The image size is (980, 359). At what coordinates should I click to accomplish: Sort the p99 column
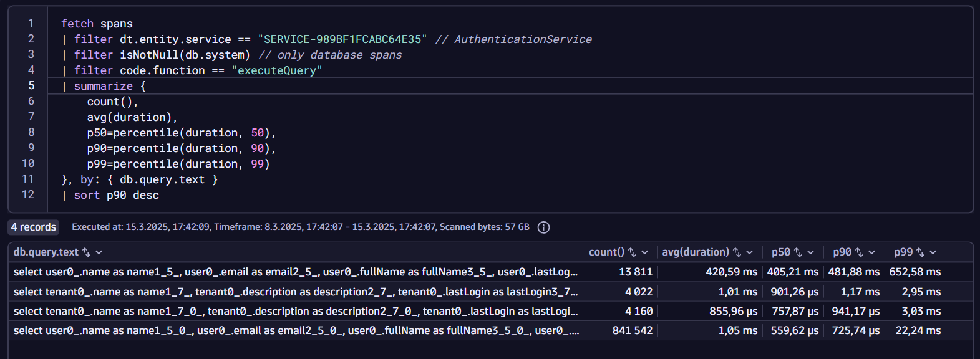[x=920, y=252]
